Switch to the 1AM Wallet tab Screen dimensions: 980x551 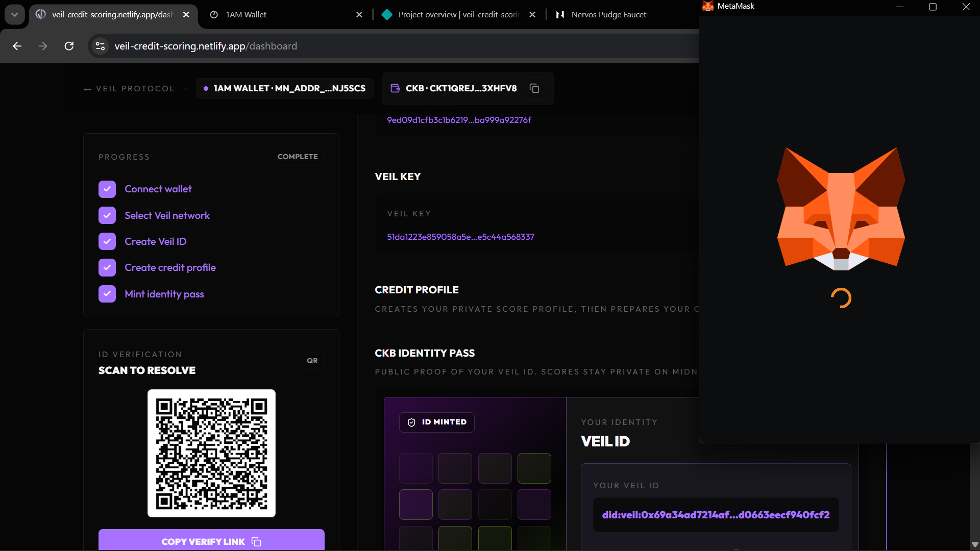click(286, 14)
